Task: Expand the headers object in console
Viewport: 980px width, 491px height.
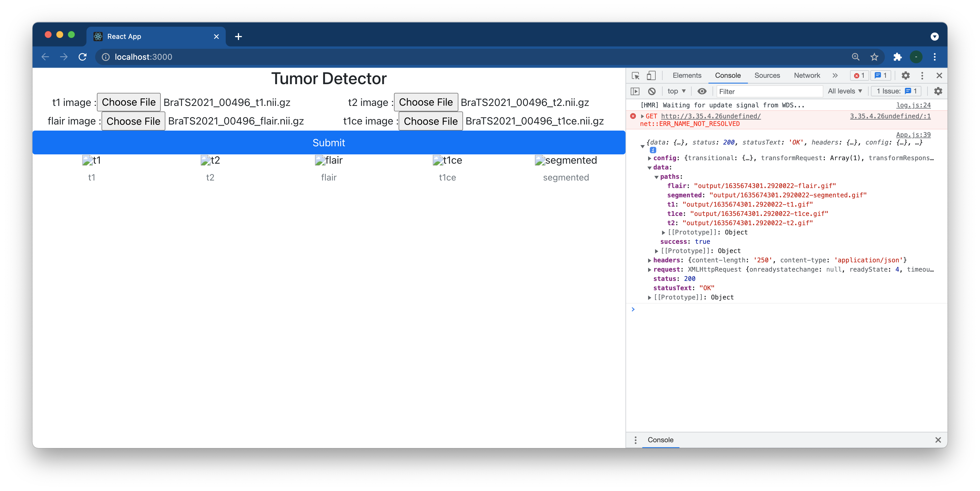Action: (649, 260)
